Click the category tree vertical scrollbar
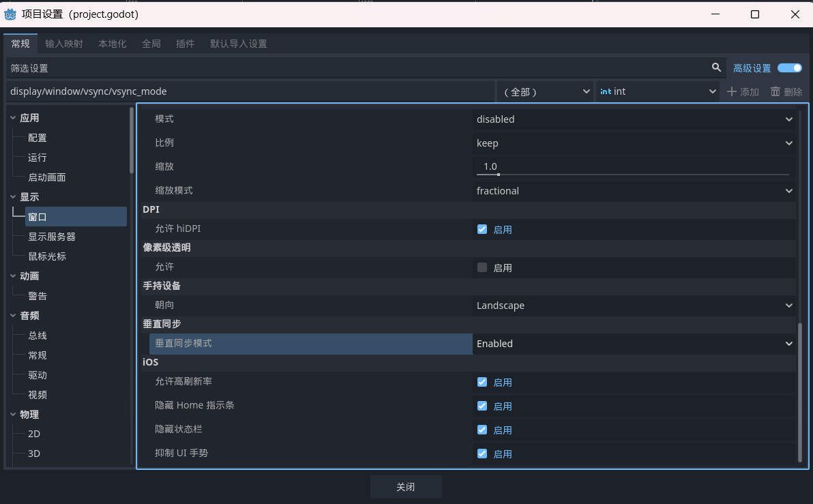The image size is (813, 504). click(x=131, y=140)
